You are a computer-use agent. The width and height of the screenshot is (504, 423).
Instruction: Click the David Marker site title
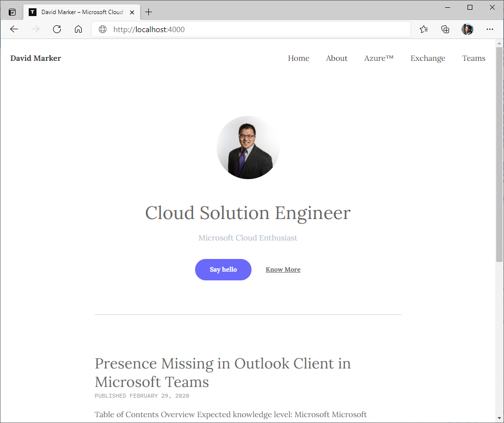36,58
